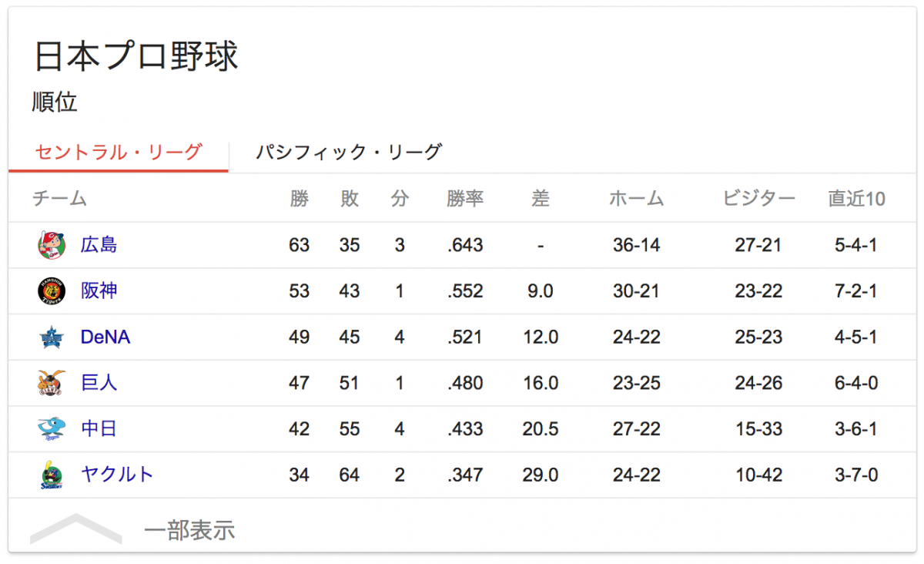Collapse the standings with the chevron arrow
The height and width of the screenshot is (564, 924).
75,529
